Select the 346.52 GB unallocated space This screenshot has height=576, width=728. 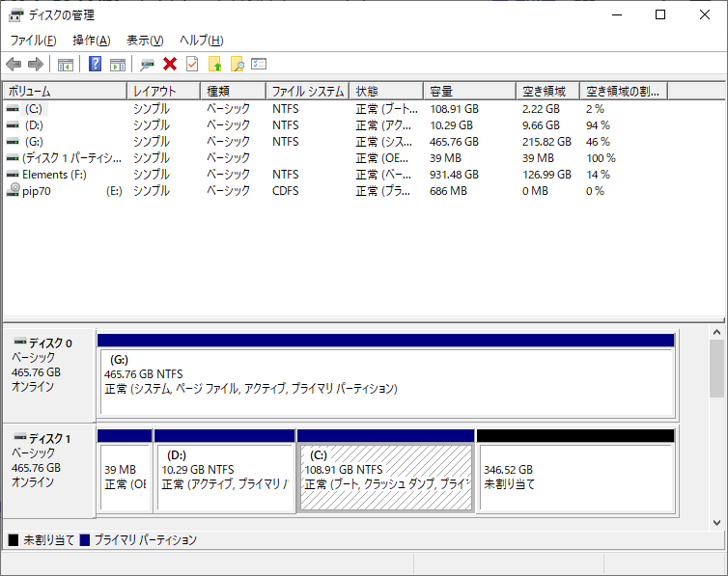point(574,477)
